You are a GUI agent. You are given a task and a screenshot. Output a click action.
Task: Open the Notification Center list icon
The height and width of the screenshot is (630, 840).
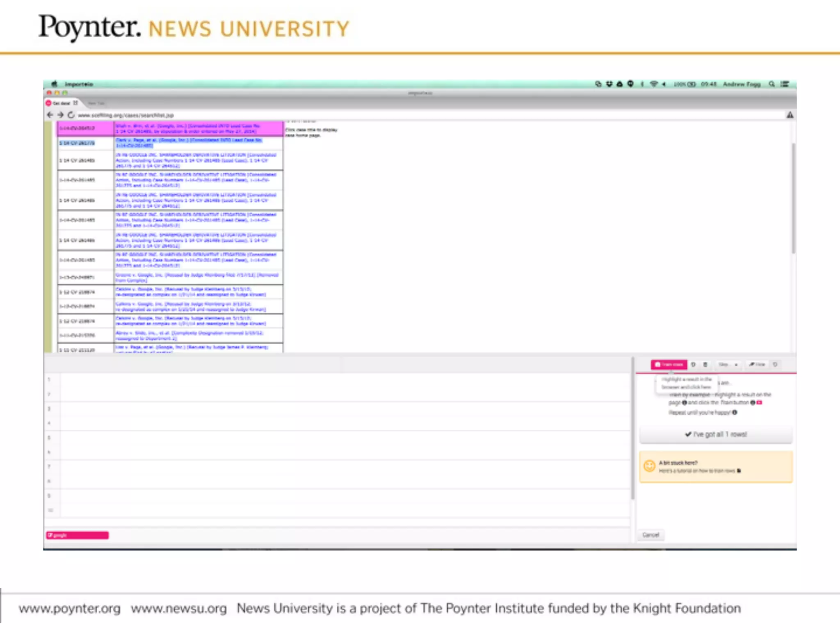click(x=785, y=84)
